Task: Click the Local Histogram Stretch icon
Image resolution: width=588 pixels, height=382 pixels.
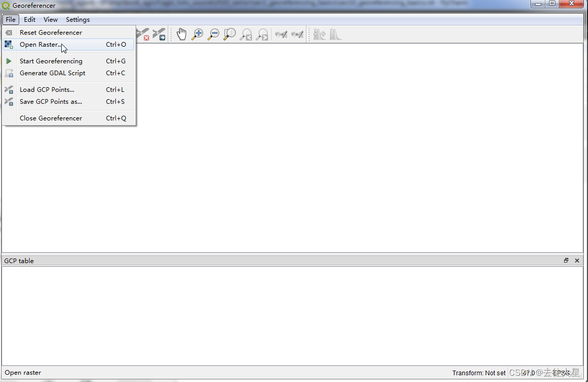Action: pos(335,34)
